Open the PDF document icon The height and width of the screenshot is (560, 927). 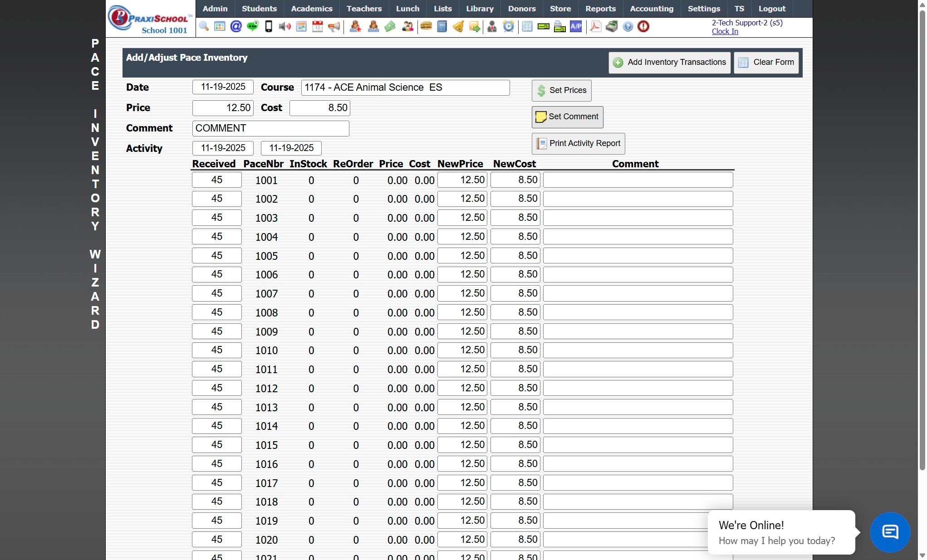point(595,26)
